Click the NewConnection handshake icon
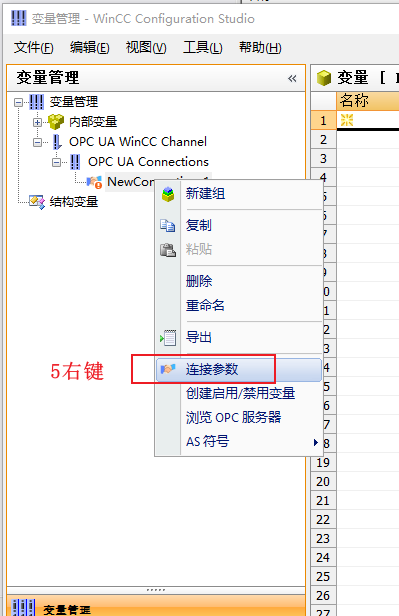 [x=94, y=182]
